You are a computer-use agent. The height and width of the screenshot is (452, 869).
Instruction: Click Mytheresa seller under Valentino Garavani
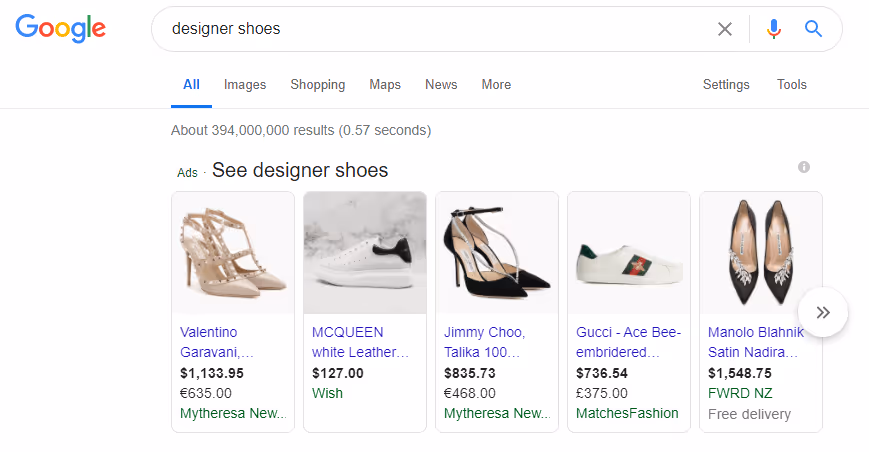pyautogui.click(x=233, y=413)
